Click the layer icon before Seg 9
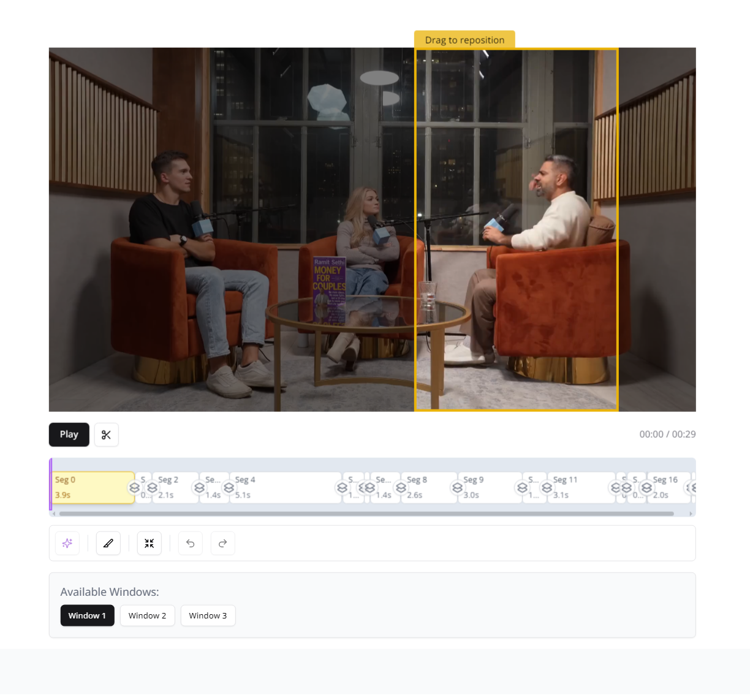The width and height of the screenshot is (750, 700). tap(457, 488)
